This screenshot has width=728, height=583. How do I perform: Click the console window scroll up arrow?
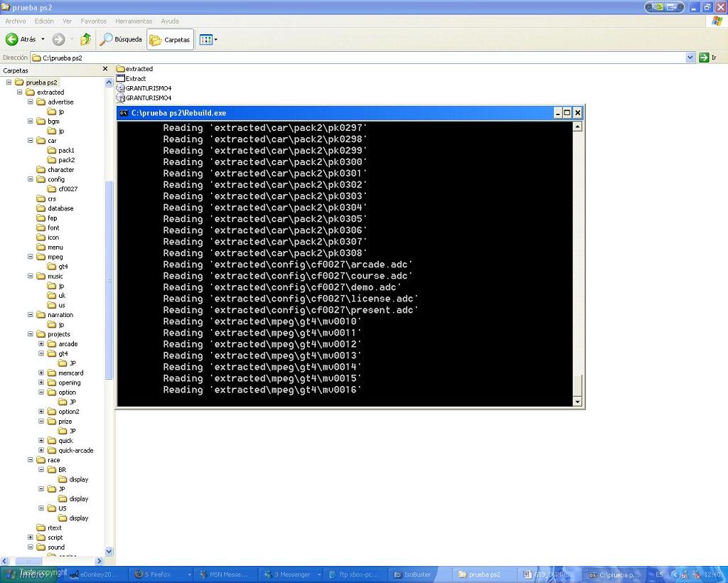coord(577,127)
